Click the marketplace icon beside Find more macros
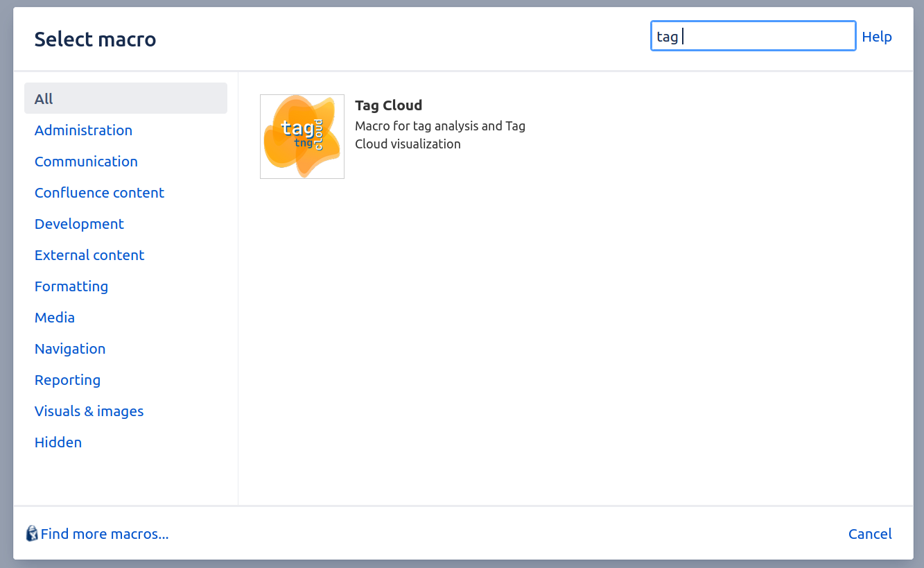 click(x=30, y=533)
